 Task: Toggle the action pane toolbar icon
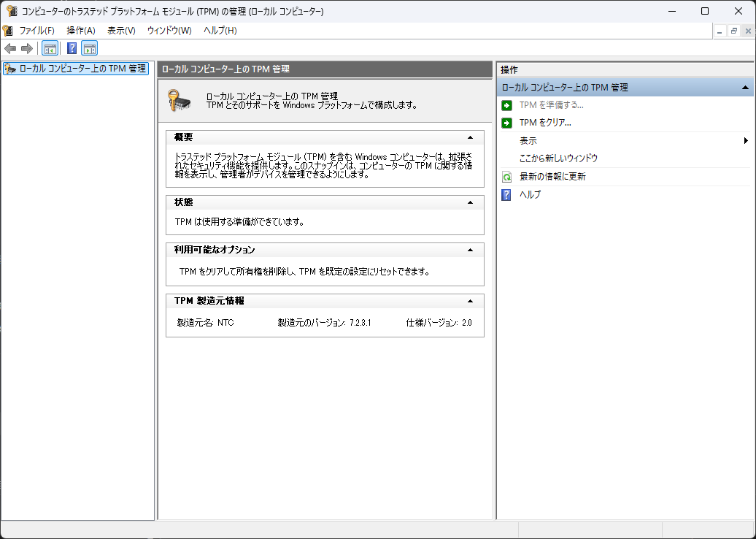[89, 49]
